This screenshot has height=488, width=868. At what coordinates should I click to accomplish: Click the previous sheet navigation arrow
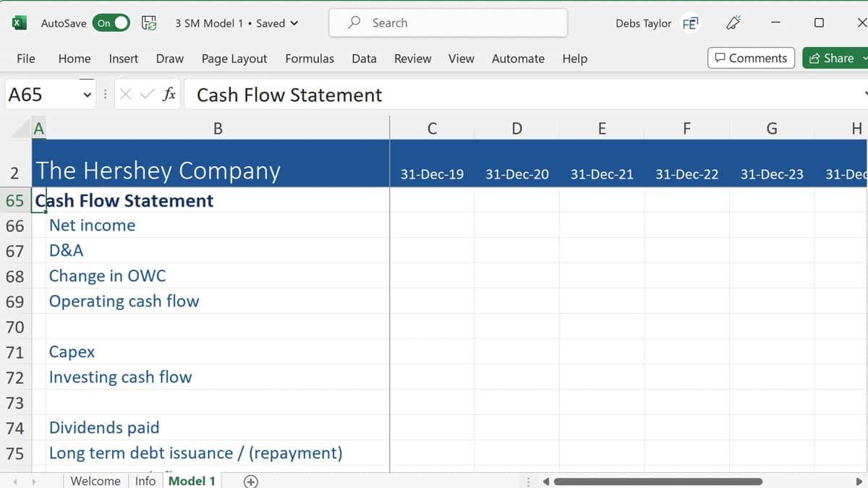(14, 481)
